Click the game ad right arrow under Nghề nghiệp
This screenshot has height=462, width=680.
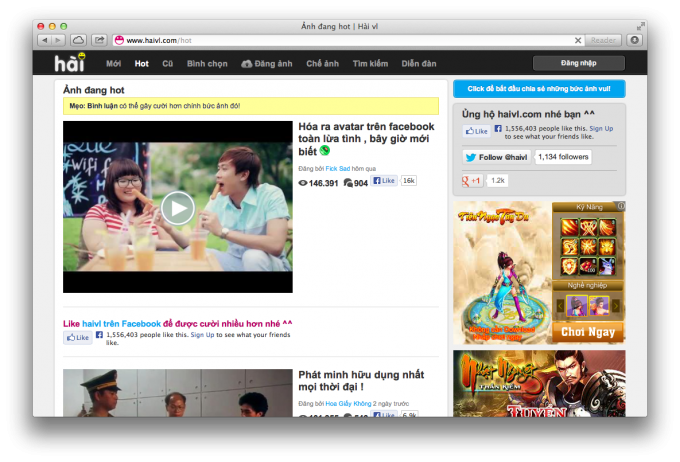(616, 306)
